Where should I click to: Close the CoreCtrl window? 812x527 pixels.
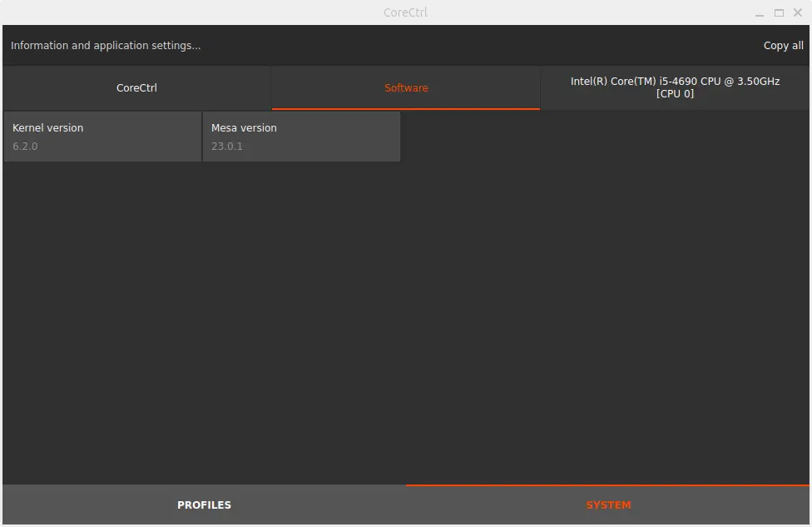coord(798,13)
